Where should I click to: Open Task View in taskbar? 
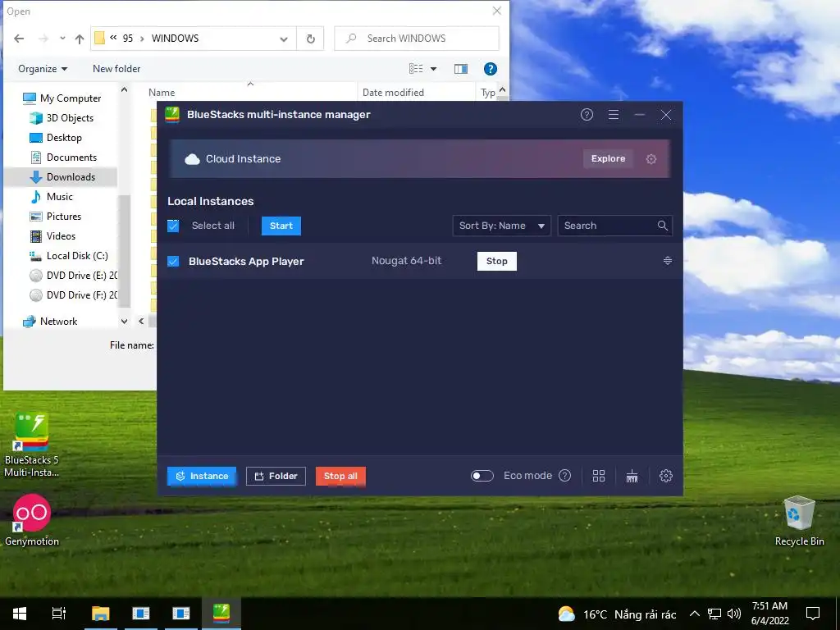coord(59,614)
